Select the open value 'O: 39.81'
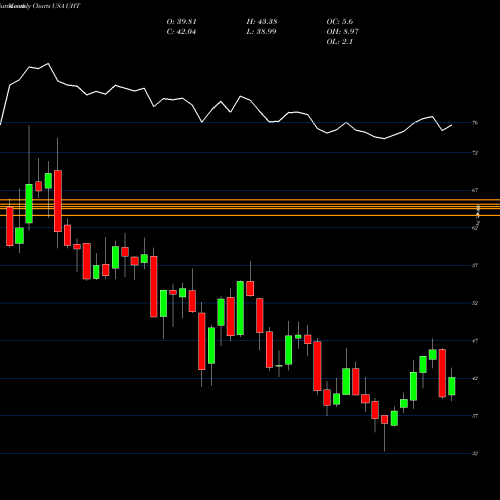 [181, 22]
